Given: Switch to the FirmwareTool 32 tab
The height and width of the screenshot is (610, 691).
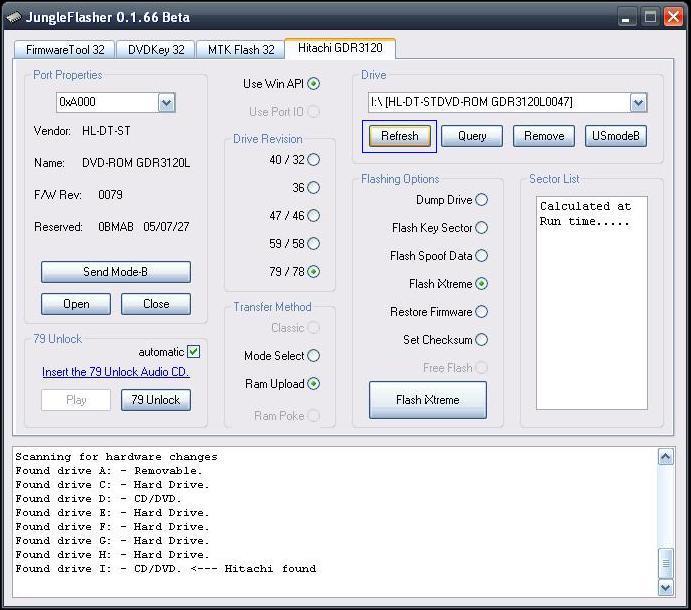Looking at the screenshot, I should coord(64,49).
